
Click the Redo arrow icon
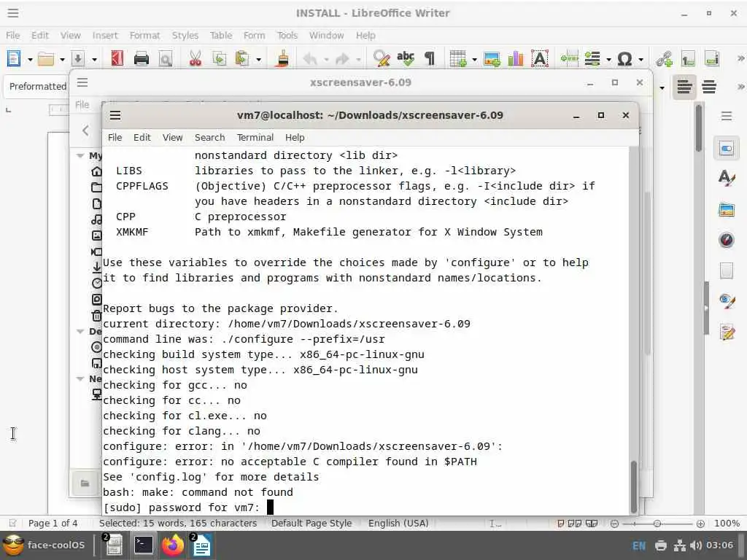(343, 59)
